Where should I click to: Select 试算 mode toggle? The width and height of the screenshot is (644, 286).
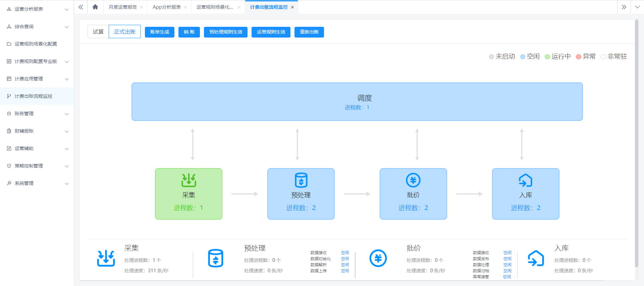(x=98, y=32)
